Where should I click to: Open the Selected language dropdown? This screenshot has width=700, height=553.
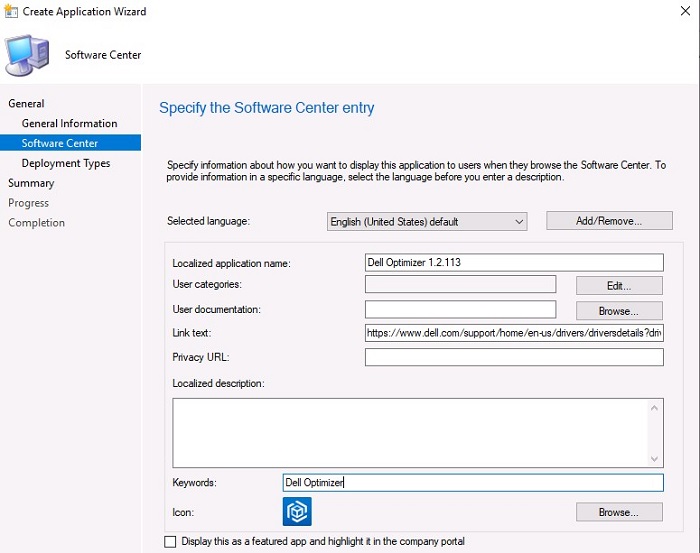[x=427, y=221]
